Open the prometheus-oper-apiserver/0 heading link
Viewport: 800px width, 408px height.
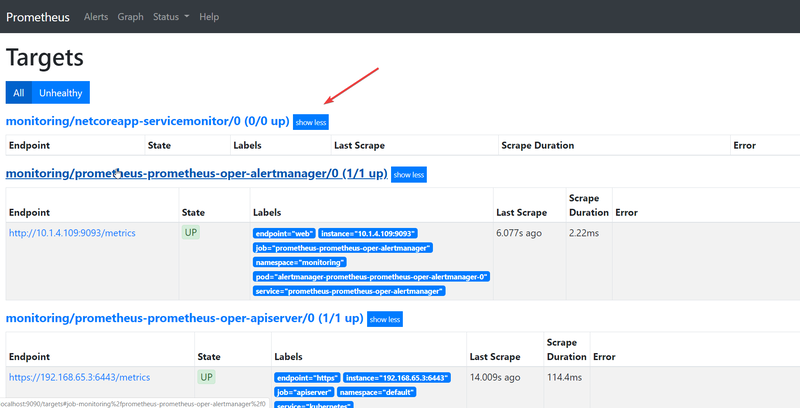click(184, 319)
